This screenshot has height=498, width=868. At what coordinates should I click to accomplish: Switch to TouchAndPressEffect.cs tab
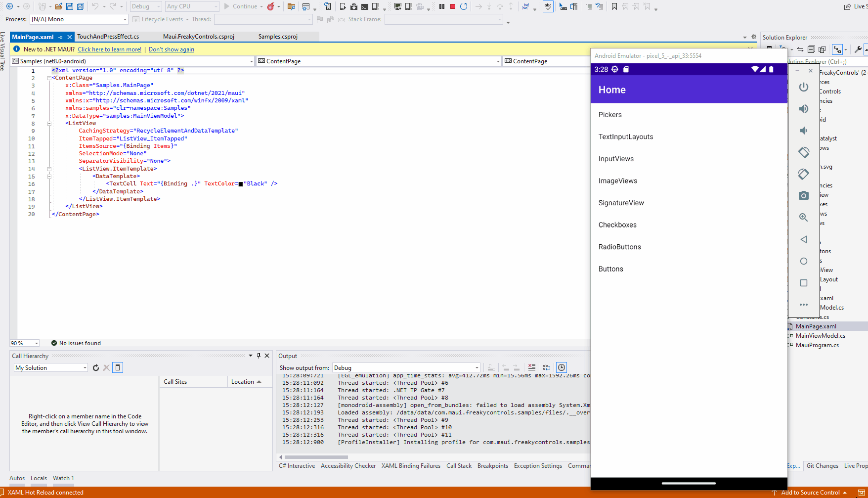[x=110, y=36]
